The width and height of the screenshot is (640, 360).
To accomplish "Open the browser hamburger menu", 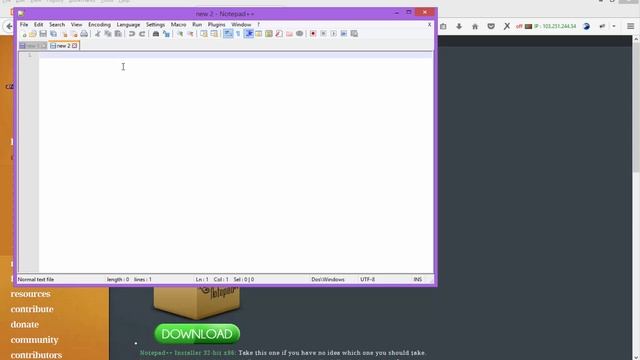I will [631, 26].
